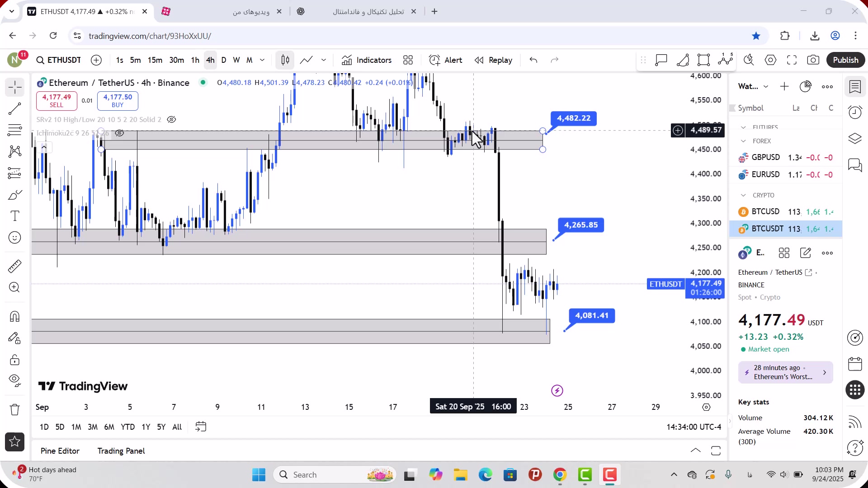Add a symbol to the watchlist
Image resolution: width=868 pixels, height=488 pixels.
(x=784, y=87)
